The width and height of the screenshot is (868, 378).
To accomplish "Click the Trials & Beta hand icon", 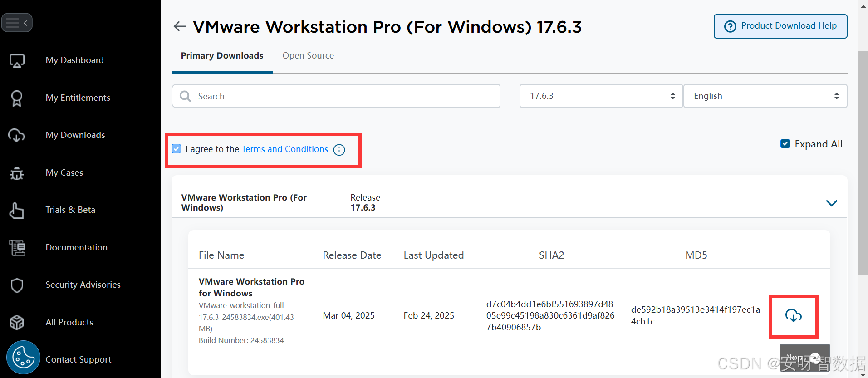I will (17, 211).
